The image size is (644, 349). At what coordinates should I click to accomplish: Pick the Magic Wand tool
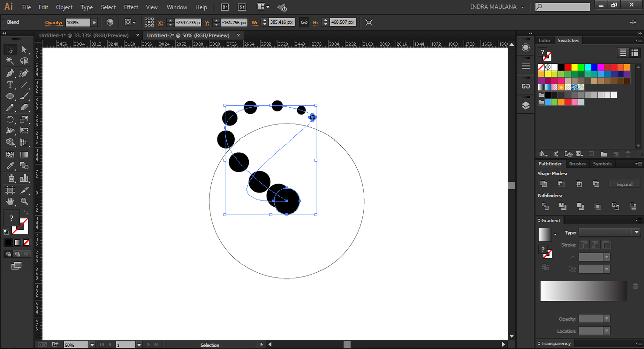(10, 61)
